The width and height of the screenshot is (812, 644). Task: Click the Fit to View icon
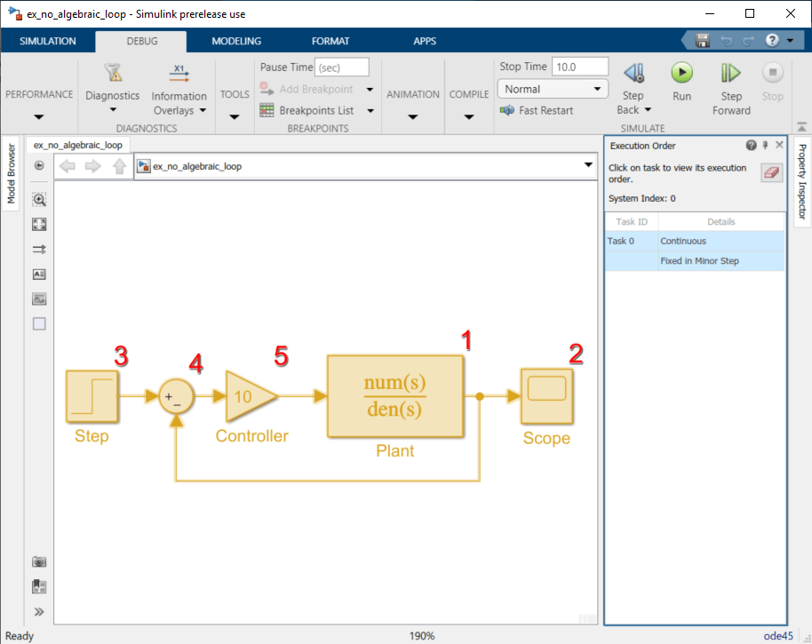(39, 224)
